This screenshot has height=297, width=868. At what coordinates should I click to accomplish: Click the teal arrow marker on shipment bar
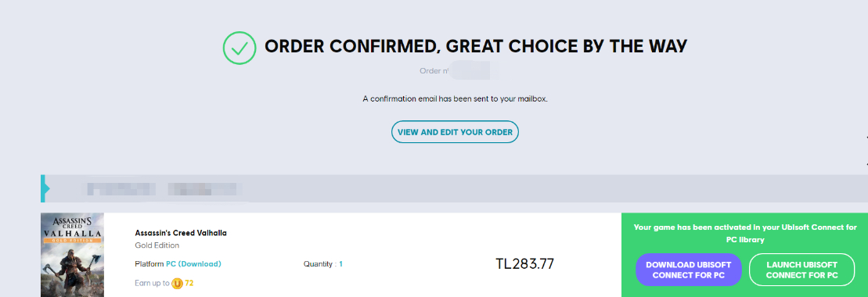coord(45,188)
